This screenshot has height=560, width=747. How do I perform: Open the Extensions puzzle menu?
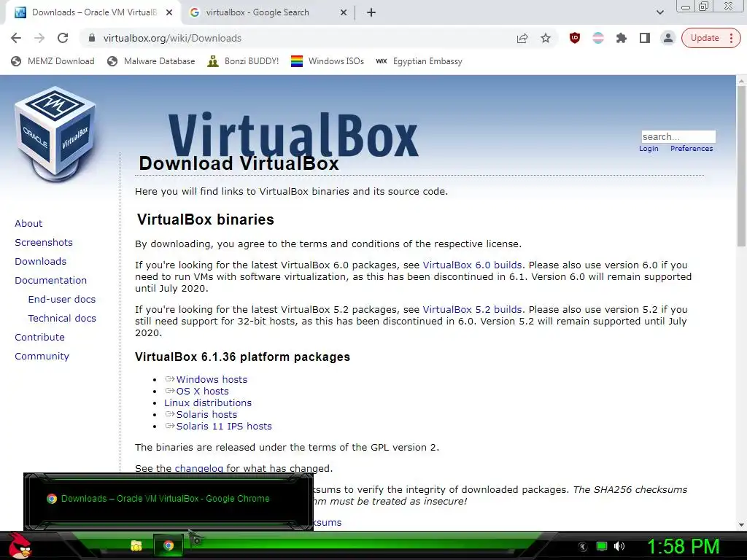(x=622, y=38)
